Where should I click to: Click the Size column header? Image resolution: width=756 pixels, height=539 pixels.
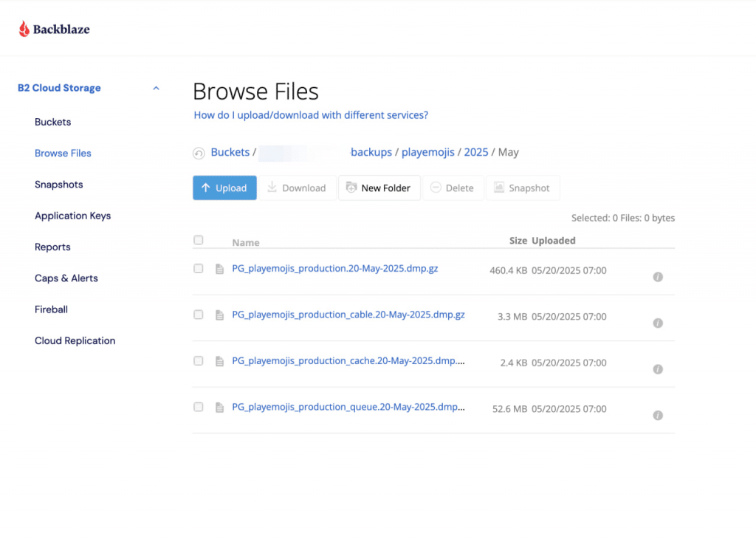pyautogui.click(x=518, y=241)
